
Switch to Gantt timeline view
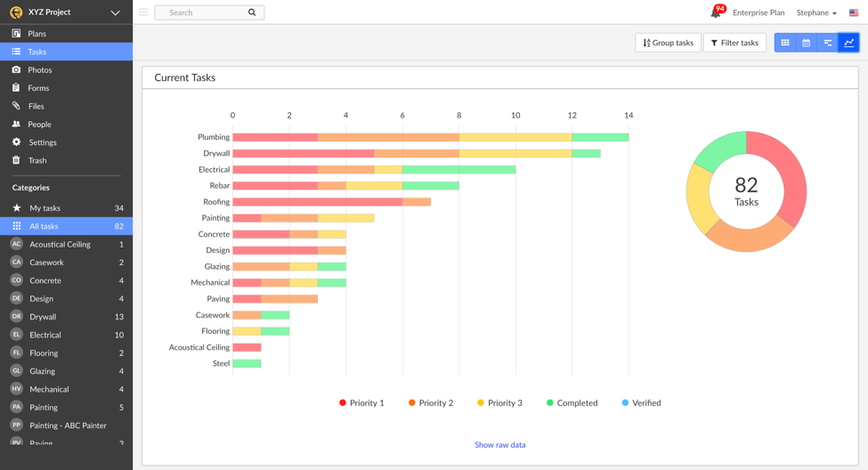click(x=828, y=43)
